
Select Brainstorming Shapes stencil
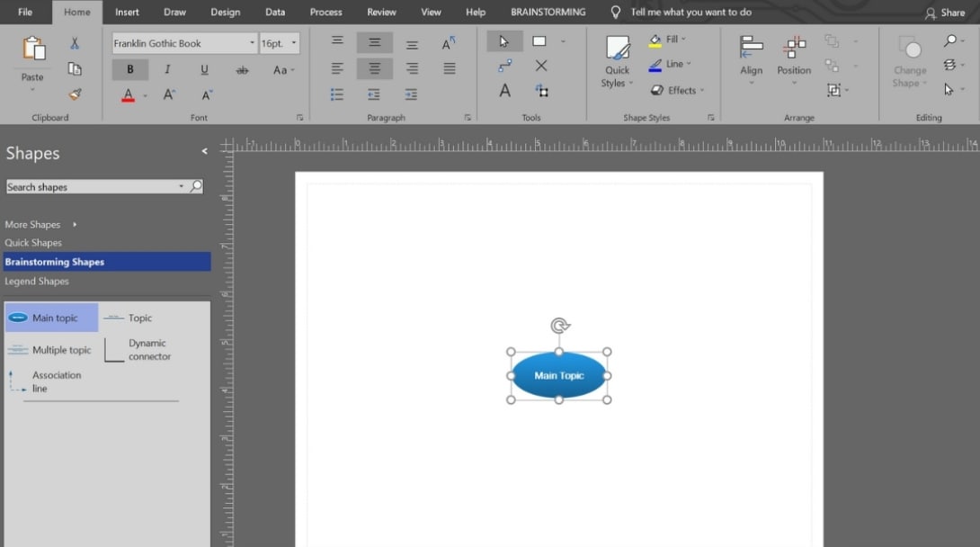[107, 262]
